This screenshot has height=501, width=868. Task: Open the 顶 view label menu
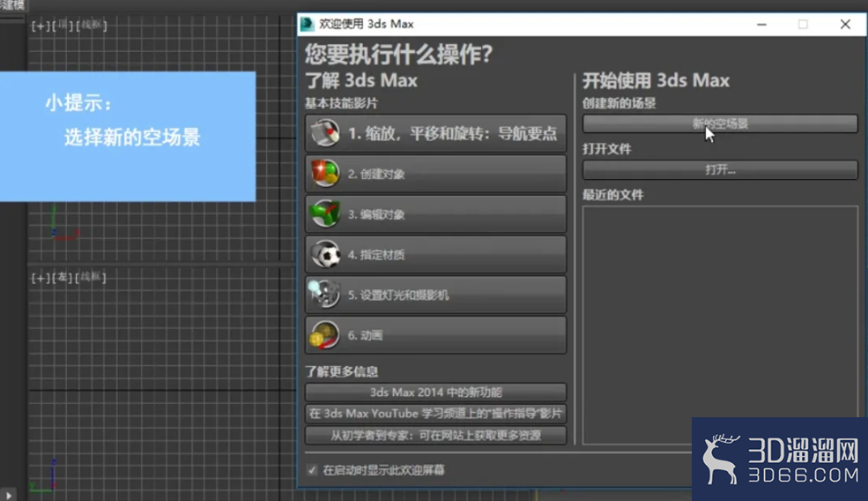click(x=62, y=25)
